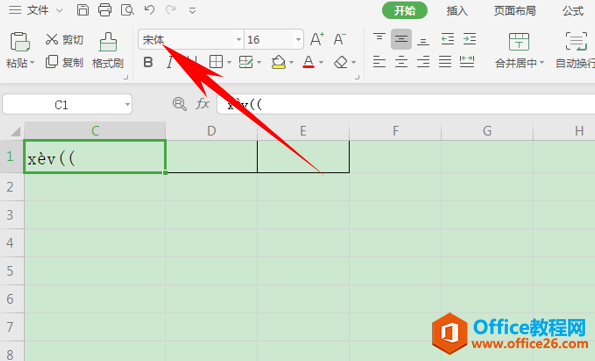This screenshot has height=361, width=595.
Task: Expand the quick access toolbar options
Action: (192, 11)
